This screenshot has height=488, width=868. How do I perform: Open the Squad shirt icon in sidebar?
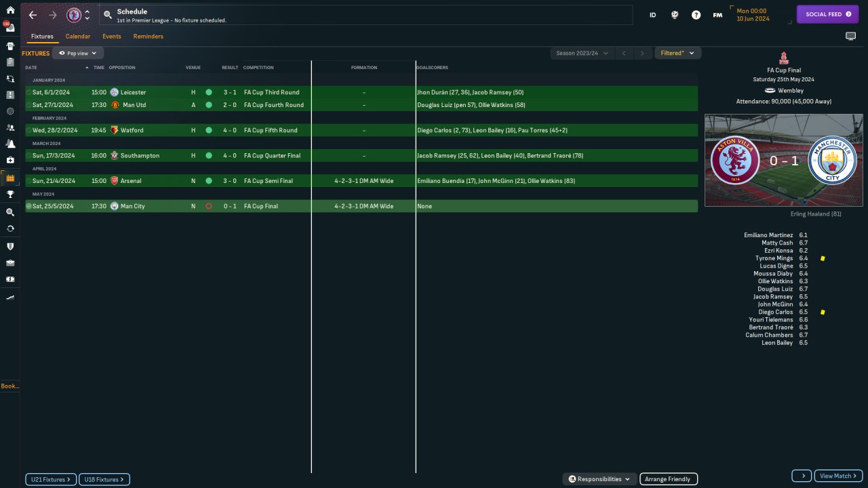pyautogui.click(x=10, y=46)
